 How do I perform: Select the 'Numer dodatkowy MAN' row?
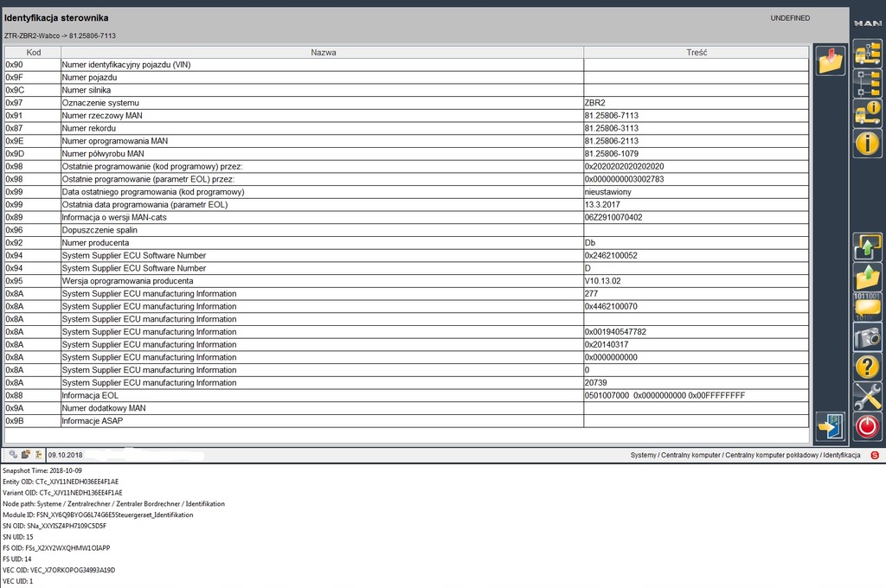point(407,408)
